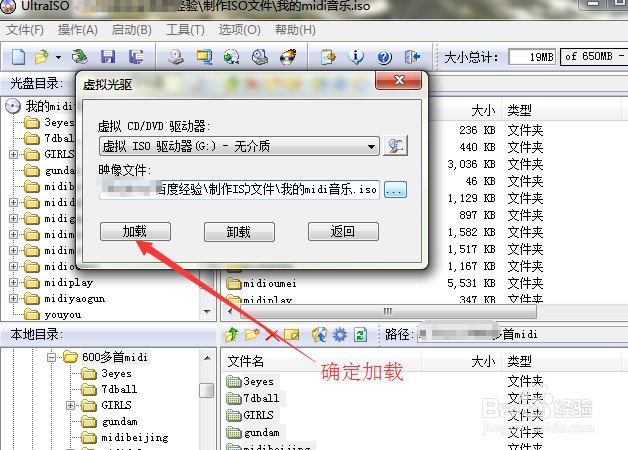Image resolution: width=628 pixels, height=450 pixels.
Task: Open the 文件(F) menu
Action: click(25, 30)
